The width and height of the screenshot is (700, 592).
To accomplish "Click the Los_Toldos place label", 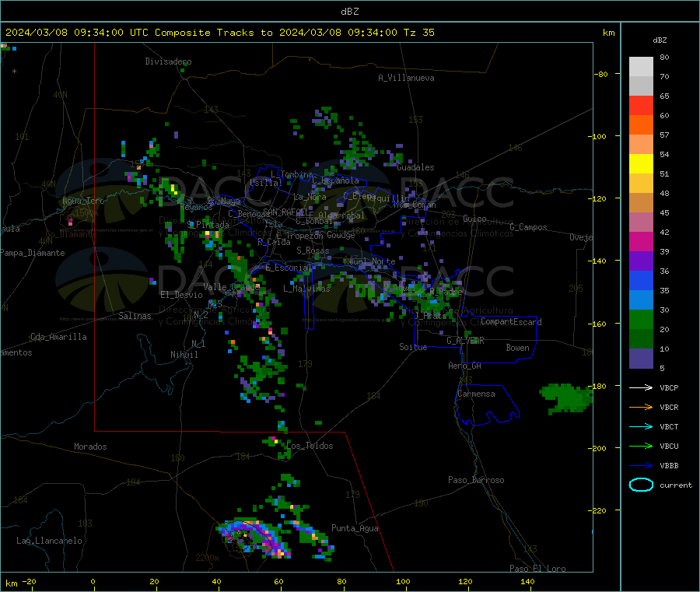I will pyautogui.click(x=310, y=446).
